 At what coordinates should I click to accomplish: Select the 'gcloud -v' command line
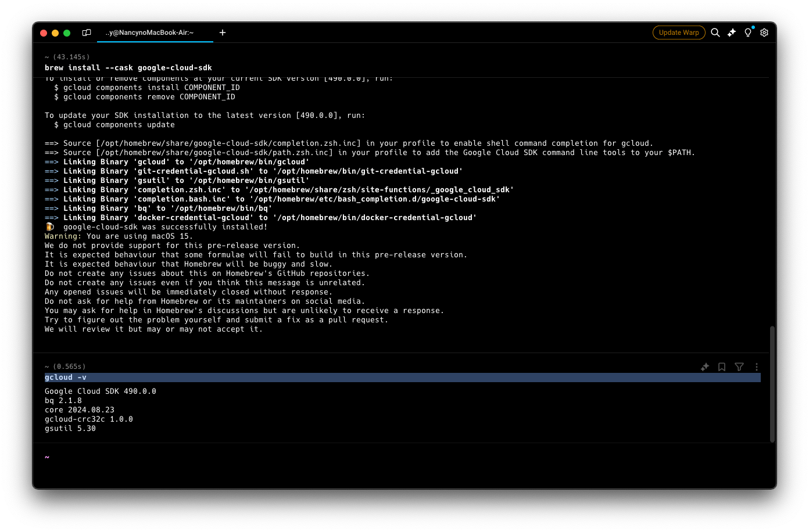tap(402, 378)
